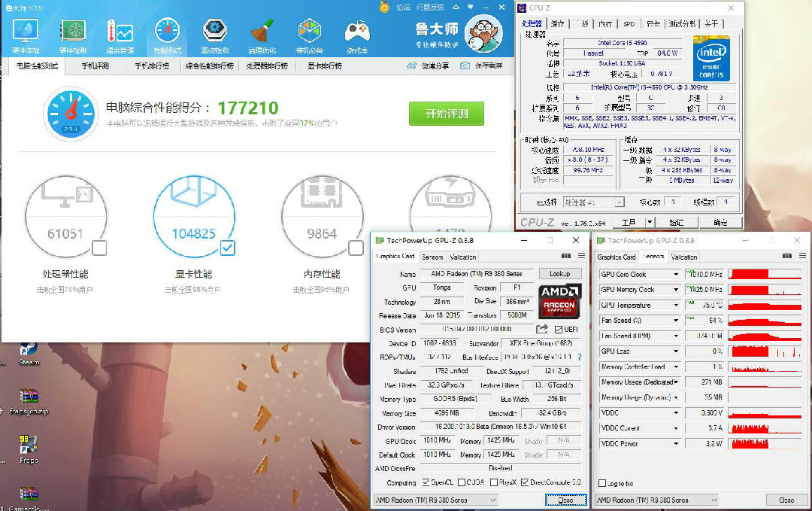Click the Intel Core i5 logo in CPU-Z
Screen dimensions: 812x511
pyautogui.click(x=711, y=58)
